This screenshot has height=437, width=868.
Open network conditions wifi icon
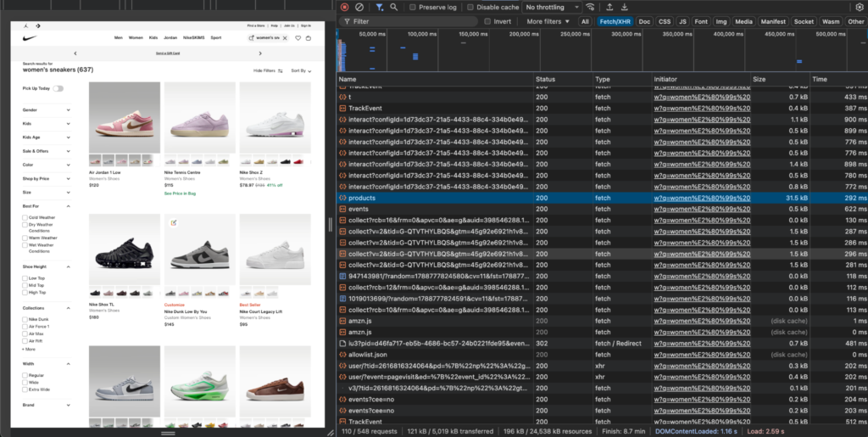click(591, 7)
